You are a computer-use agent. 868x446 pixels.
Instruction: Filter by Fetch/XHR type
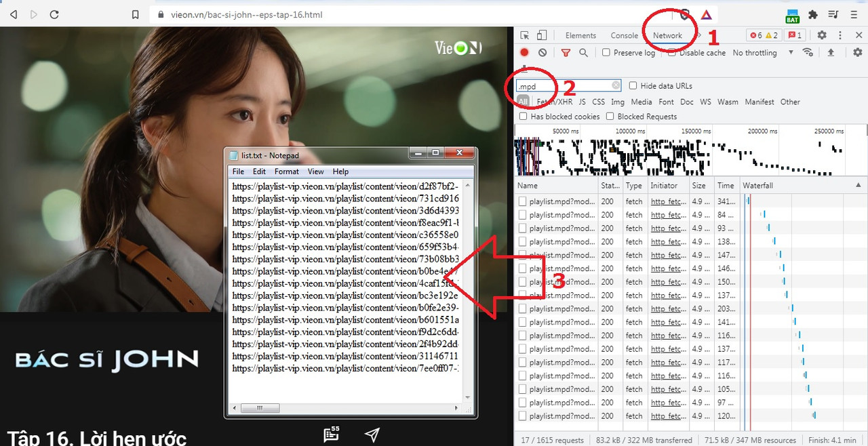tap(554, 102)
